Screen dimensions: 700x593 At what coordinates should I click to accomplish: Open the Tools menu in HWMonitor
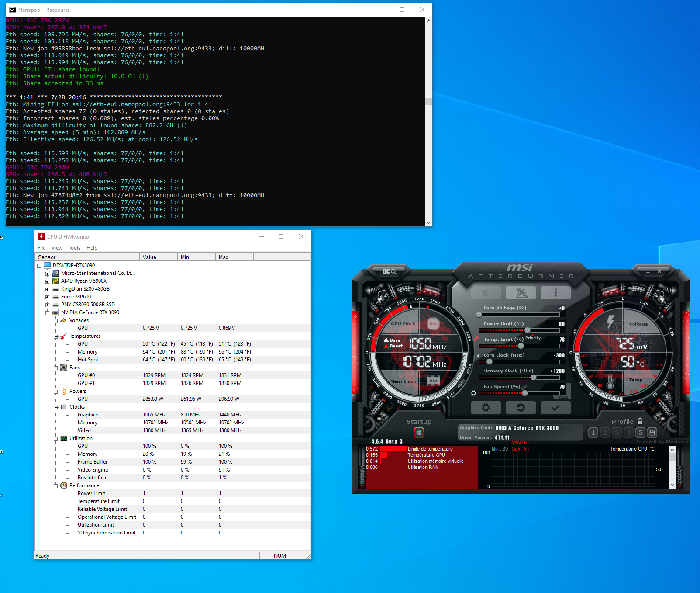pyautogui.click(x=74, y=248)
